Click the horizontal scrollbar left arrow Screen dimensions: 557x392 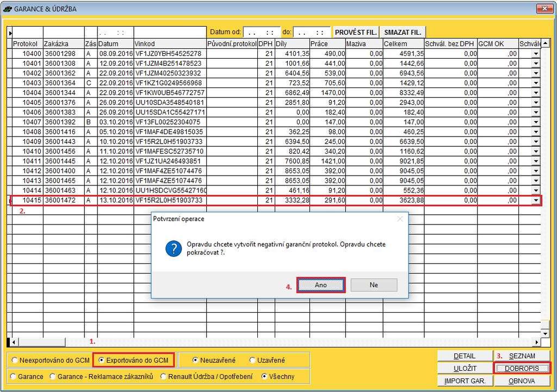14,343
